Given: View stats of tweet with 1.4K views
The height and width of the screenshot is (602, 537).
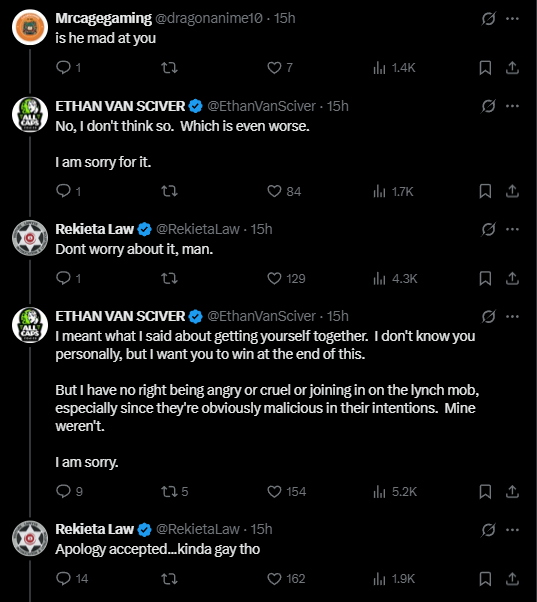Looking at the screenshot, I should tap(394, 68).
